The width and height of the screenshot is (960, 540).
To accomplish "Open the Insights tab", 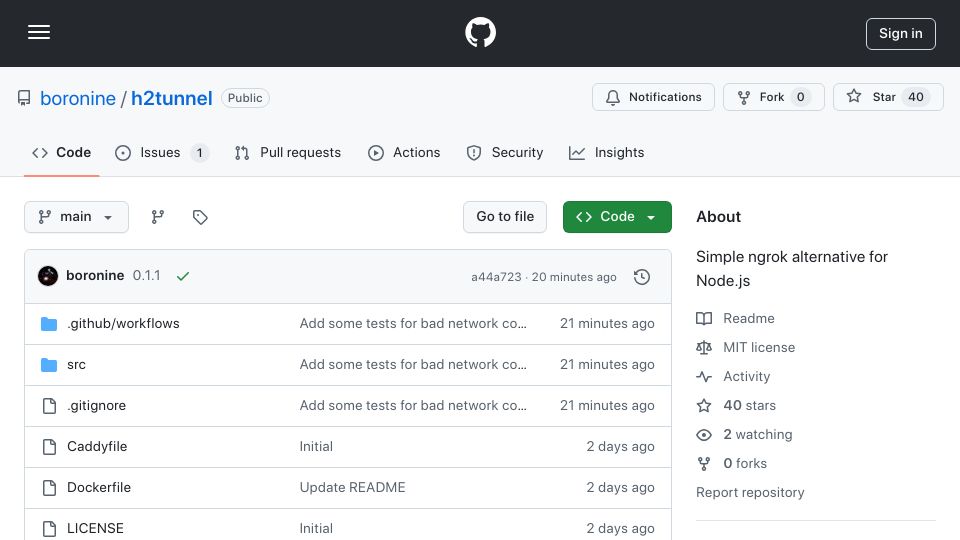I will point(606,152).
